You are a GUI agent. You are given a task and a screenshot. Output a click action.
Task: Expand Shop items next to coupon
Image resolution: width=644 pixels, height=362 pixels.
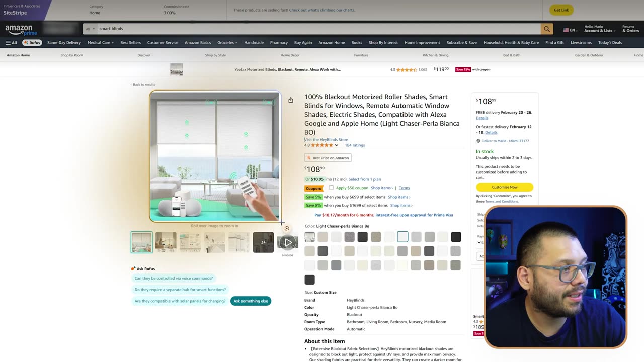(382, 188)
